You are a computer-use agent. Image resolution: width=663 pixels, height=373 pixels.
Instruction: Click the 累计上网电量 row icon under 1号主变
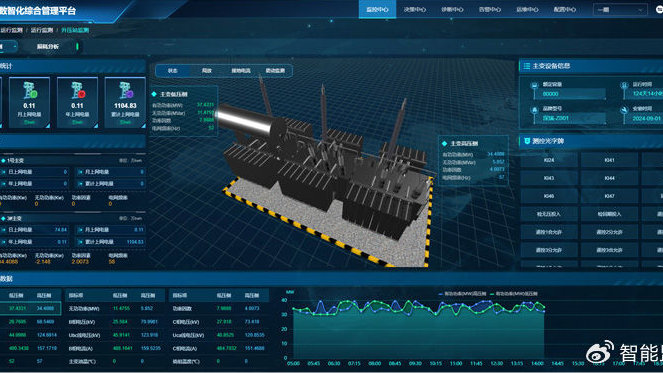[81, 184]
